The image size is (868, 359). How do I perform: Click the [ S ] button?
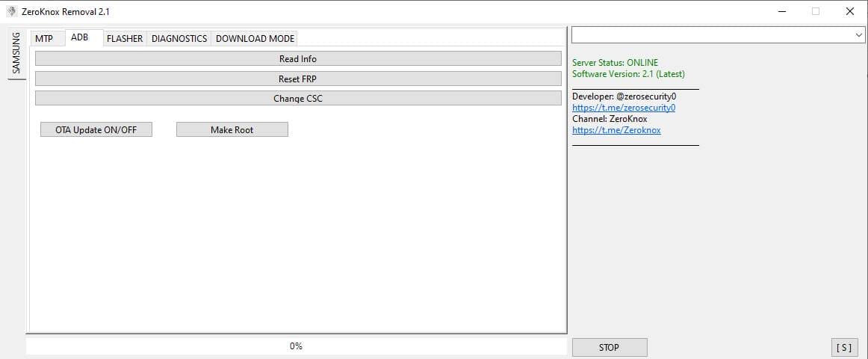tap(844, 347)
